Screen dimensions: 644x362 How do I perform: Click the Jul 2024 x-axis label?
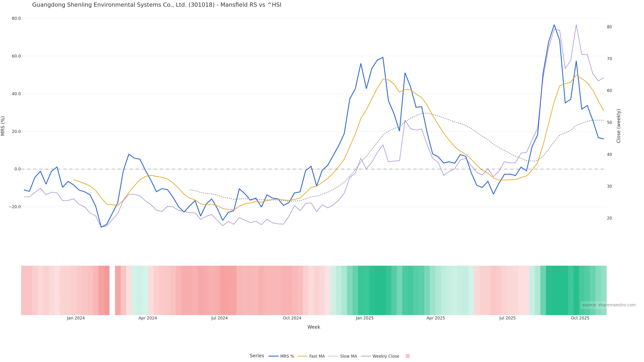click(219, 318)
